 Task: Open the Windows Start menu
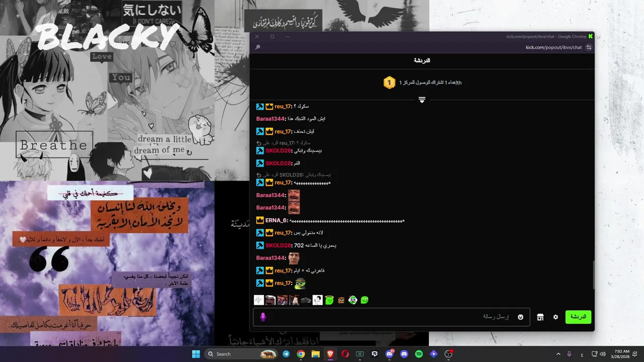point(196,354)
